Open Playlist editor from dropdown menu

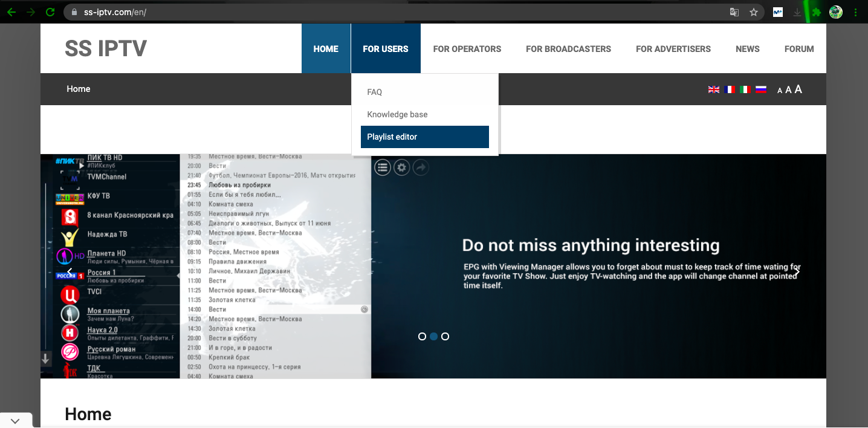(424, 137)
